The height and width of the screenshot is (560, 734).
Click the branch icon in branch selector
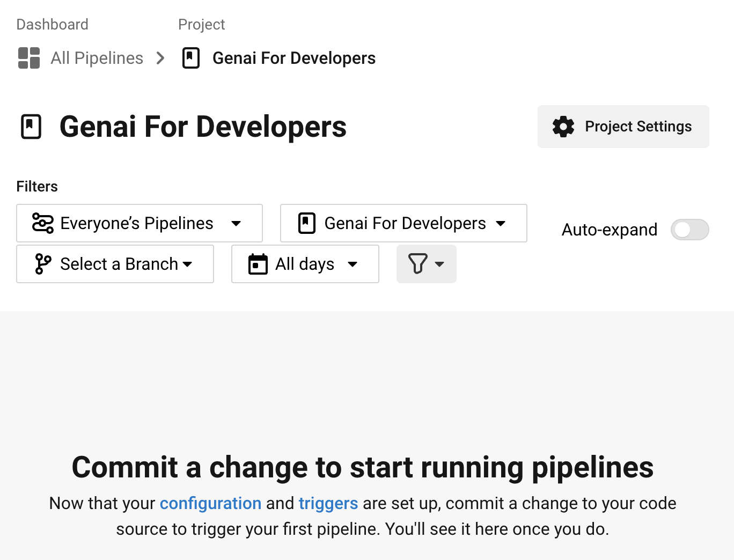pyautogui.click(x=43, y=264)
